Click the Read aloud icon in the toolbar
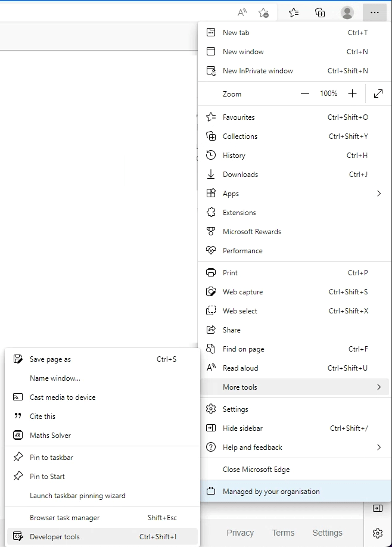 (x=242, y=13)
